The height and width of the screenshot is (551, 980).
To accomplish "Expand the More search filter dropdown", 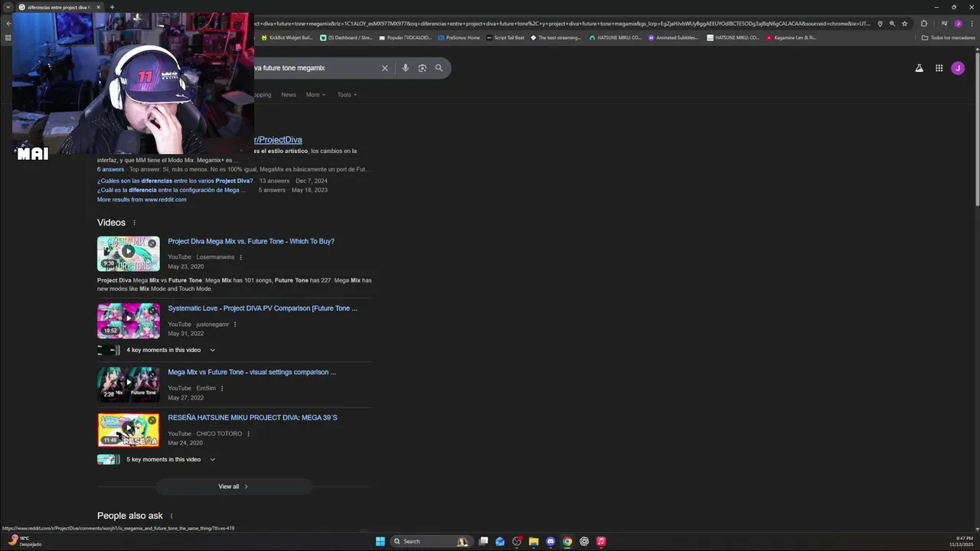I will [315, 95].
